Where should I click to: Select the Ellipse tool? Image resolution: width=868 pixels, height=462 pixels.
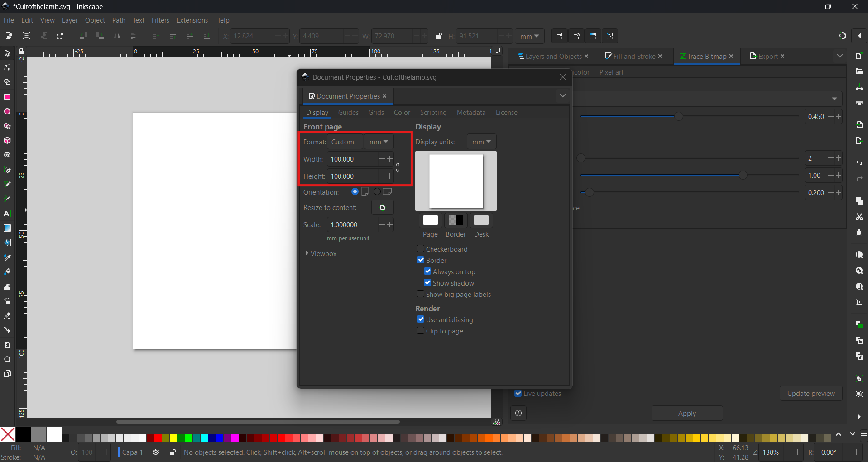coord(7,111)
